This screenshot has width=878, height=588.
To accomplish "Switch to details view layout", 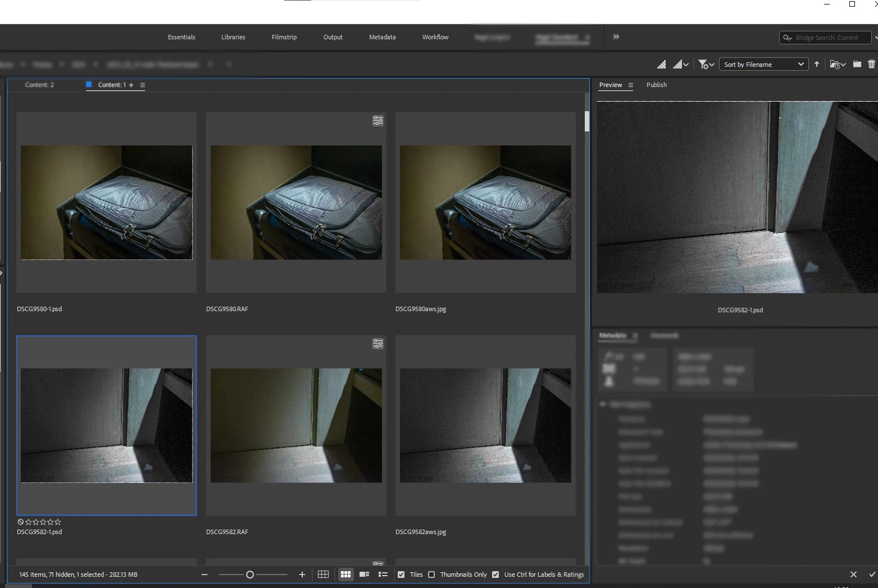I will point(364,575).
